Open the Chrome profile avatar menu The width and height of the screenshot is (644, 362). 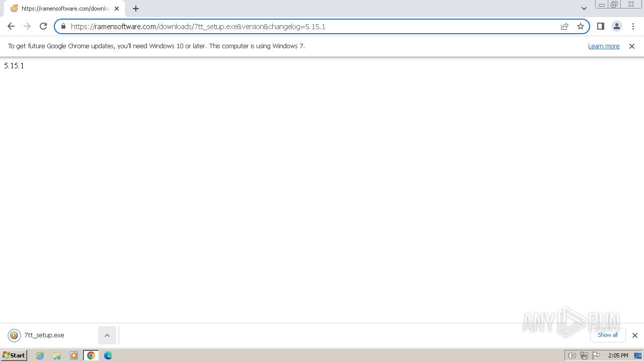click(x=617, y=26)
